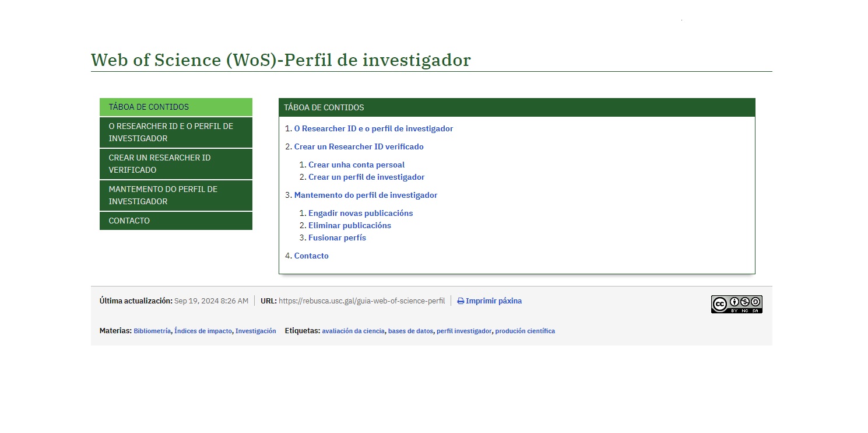Go to 'Engadir novas publicacións' link
This screenshot has height=433, width=868.
click(x=360, y=214)
